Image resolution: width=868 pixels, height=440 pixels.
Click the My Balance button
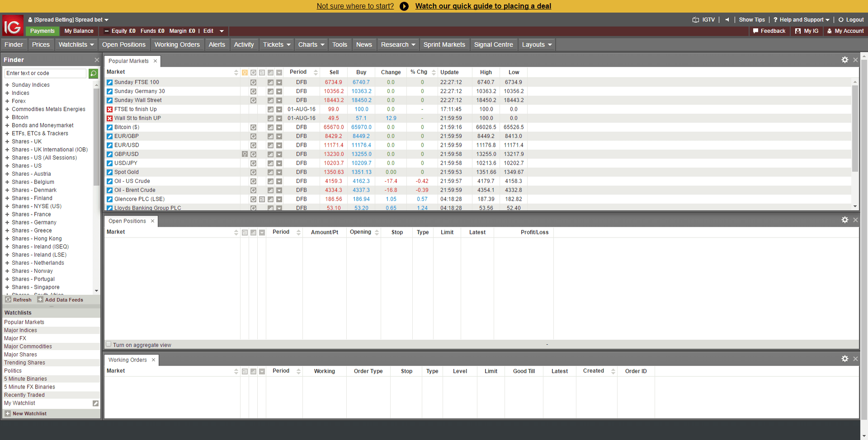click(x=79, y=31)
